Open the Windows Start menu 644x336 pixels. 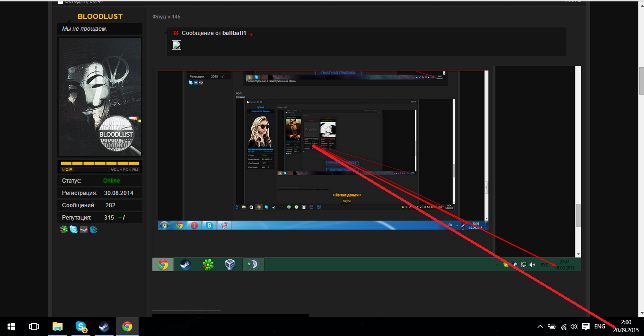tap(11, 327)
